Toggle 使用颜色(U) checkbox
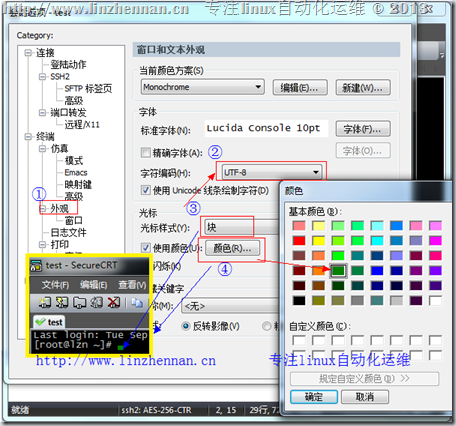 coord(145,248)
